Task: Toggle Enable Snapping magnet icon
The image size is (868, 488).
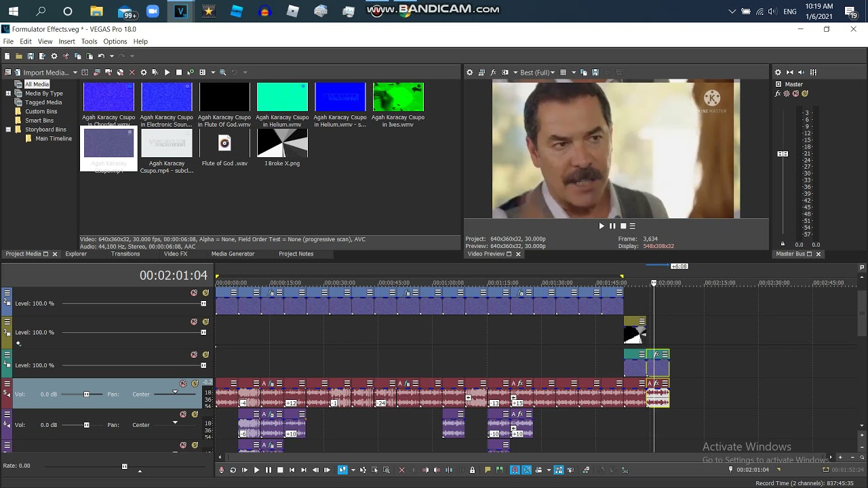Action: tap(515, 470)
